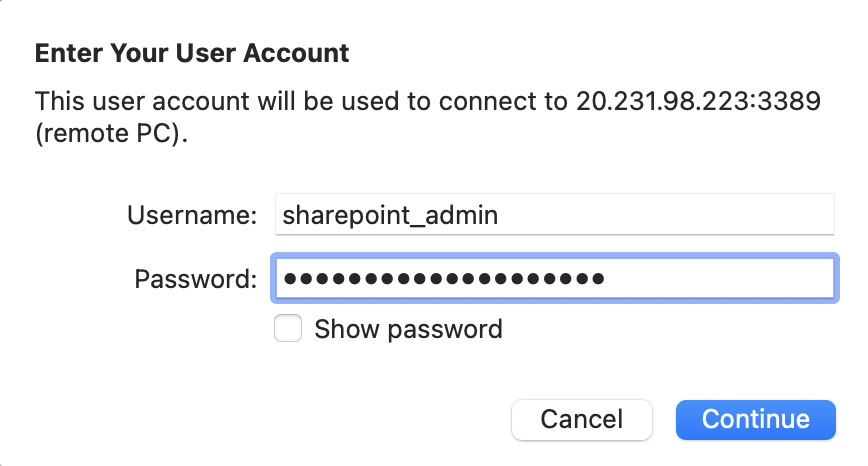The height and width of the screenshot is (466, 868).
Task: Click the "(remote PC)" description text
Action: point(112,134)
